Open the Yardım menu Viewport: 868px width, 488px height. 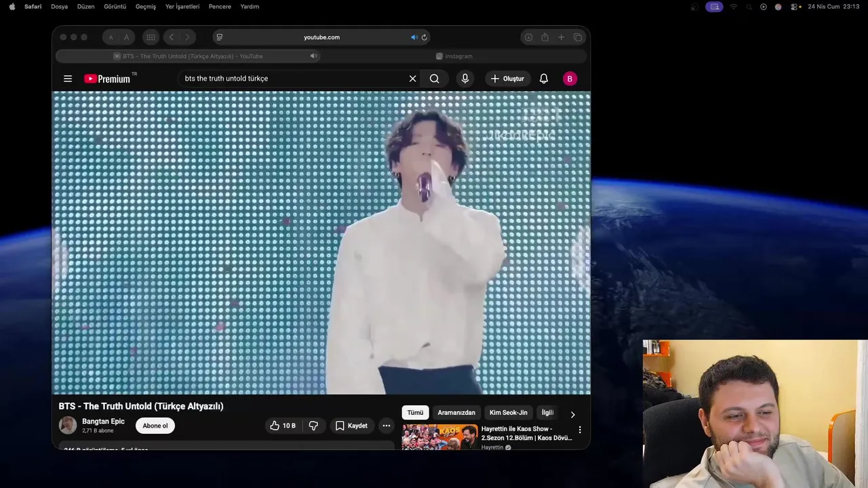click(x=250, y=7)
